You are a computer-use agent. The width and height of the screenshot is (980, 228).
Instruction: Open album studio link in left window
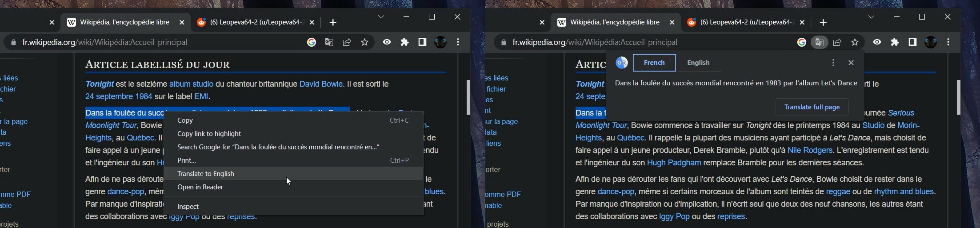(191, 84)
